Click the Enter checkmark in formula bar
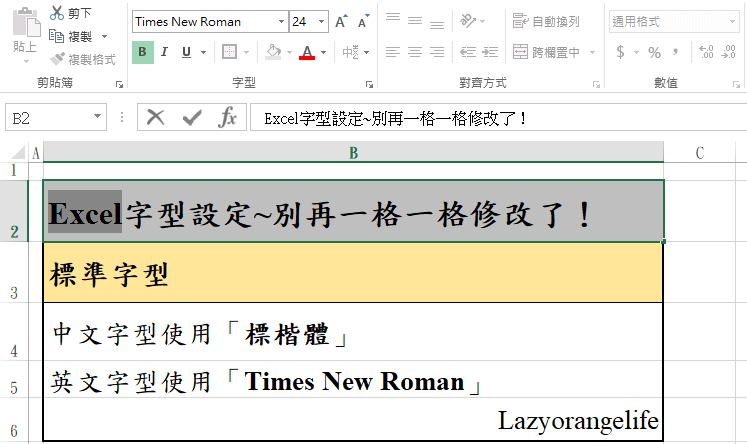This screenshot has height=444, width=747. (191, 118)
